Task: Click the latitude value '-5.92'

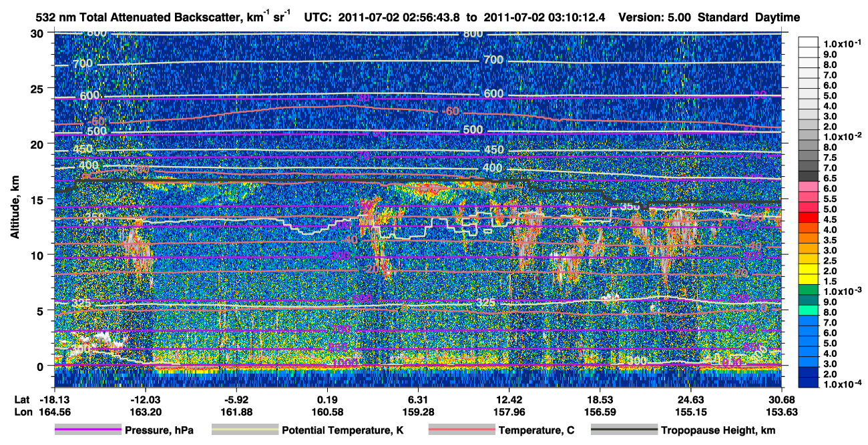Action: 236,399
